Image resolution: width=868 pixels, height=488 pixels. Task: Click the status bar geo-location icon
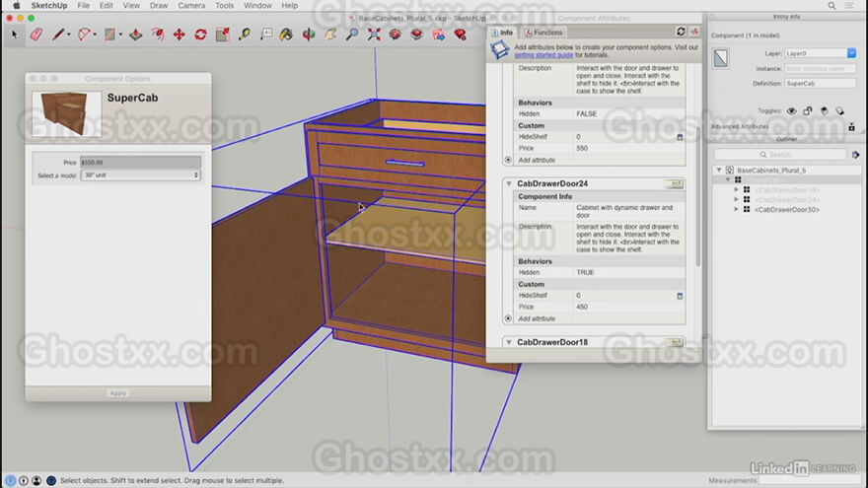(x=11, y=481)
